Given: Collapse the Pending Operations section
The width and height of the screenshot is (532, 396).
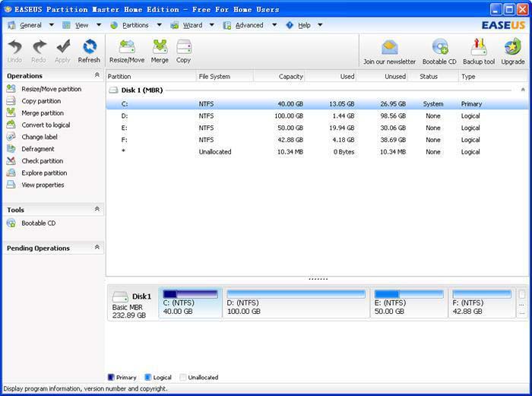Looking at the screenshot, I should click(x=97, y=247).
